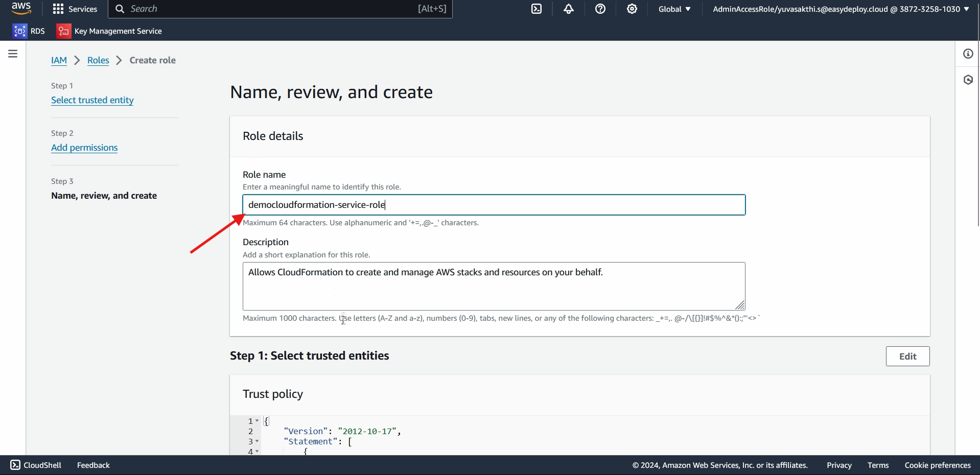Image resolution: width=980 pixels, height=475 pixels.
Task: Toggle the hamburger side navigation
Action: [x=13, y=54]
